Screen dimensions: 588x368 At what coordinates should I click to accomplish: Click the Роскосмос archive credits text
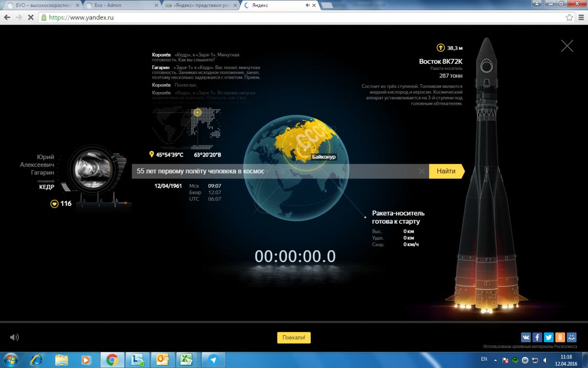530,346
